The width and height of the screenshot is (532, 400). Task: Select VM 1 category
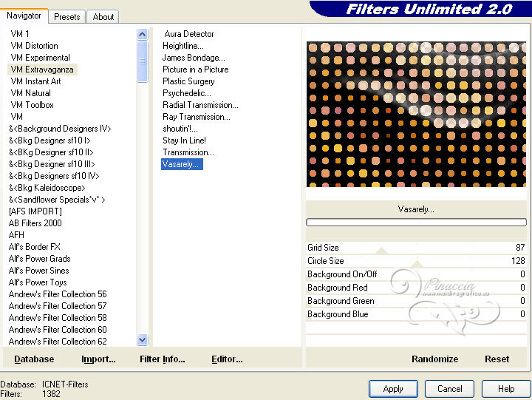(x=20, y=34)
